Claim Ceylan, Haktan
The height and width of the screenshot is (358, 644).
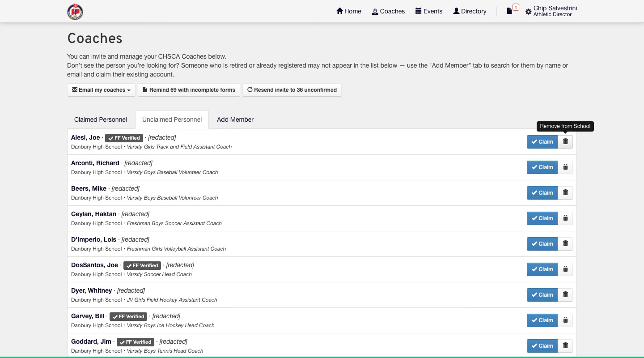coord(542,218)
